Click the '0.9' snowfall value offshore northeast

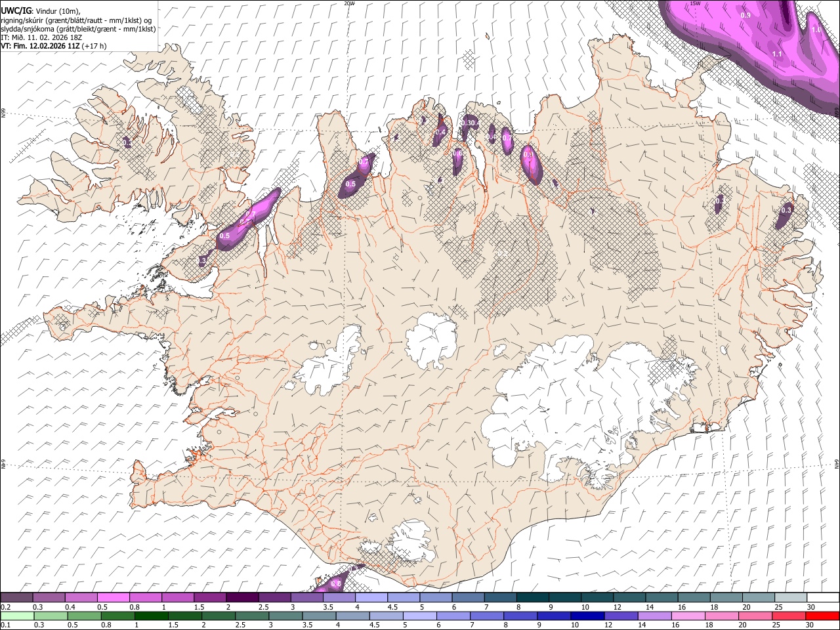[x=745, y=15]
